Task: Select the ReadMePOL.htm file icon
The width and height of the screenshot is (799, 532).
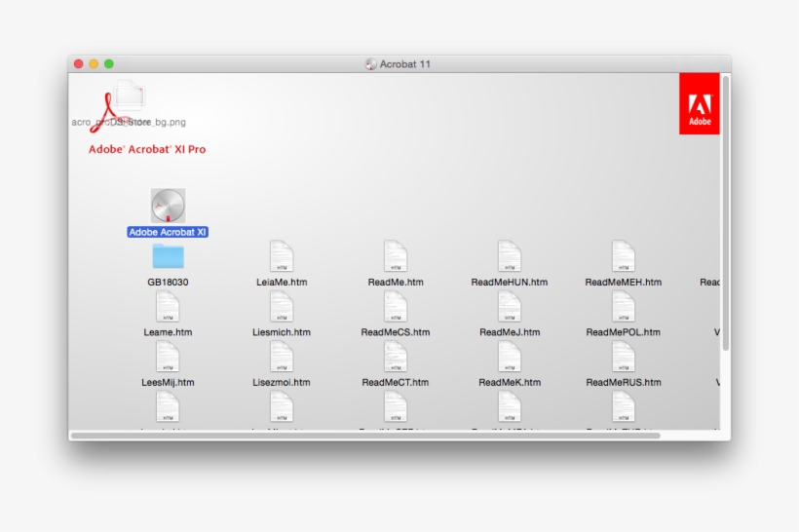Action: click(624, 306)
